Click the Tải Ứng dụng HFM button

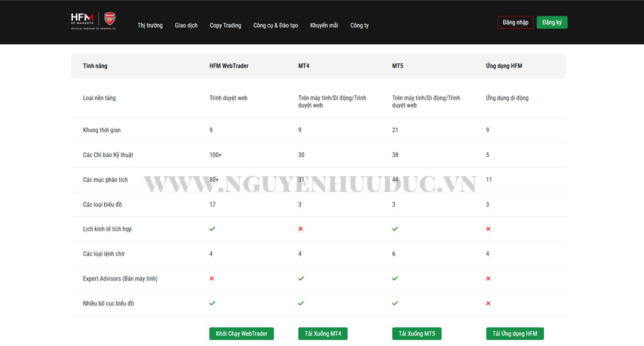click(x=515, y=333)
